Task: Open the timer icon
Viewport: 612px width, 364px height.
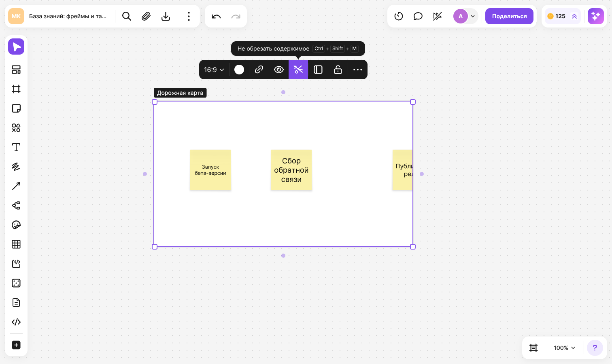Action: 399,16
